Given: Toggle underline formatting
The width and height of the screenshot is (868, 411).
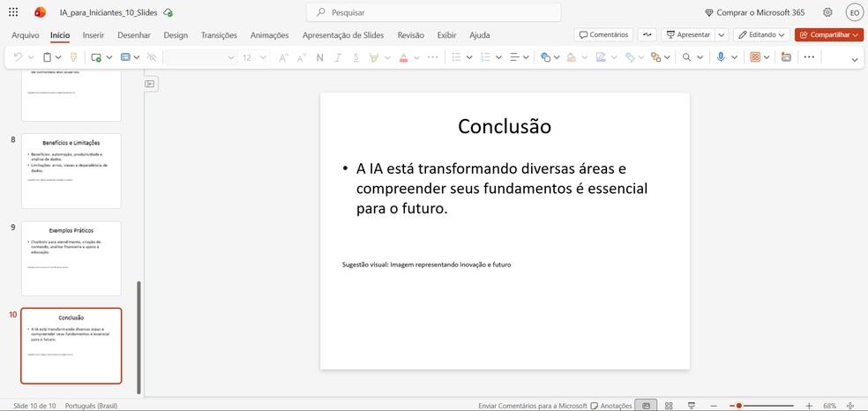Looking at the screenshot, I should [x=356, y=57].
